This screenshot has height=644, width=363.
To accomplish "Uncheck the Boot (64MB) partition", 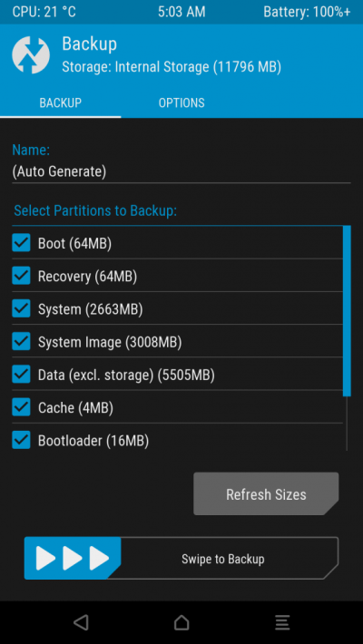I will [x=21, y=243].
